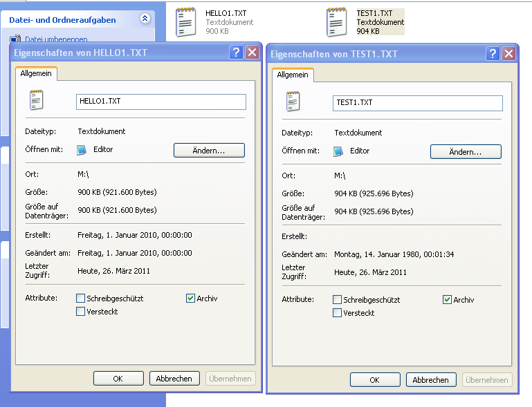Click Abbrechen in TEST1.TXT properties
The image size is (532, 407).
pyautogui.click(x=431, y=380)
